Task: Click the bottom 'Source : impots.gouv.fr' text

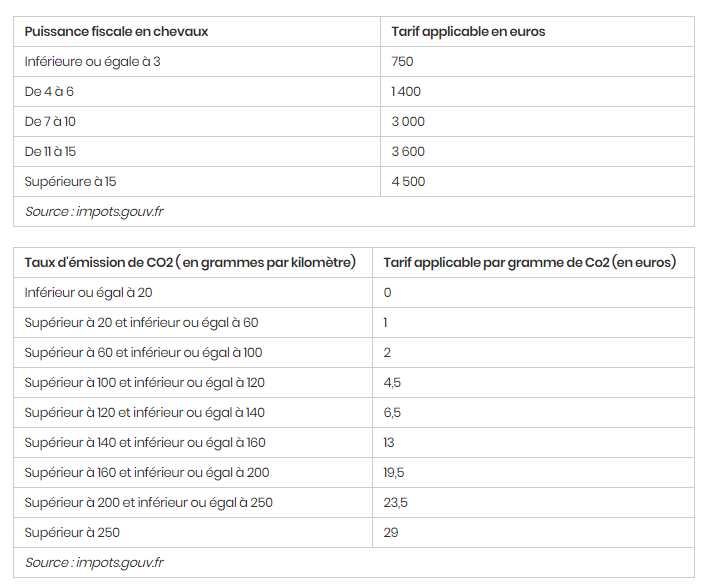Action: click(x=94, y=563)
